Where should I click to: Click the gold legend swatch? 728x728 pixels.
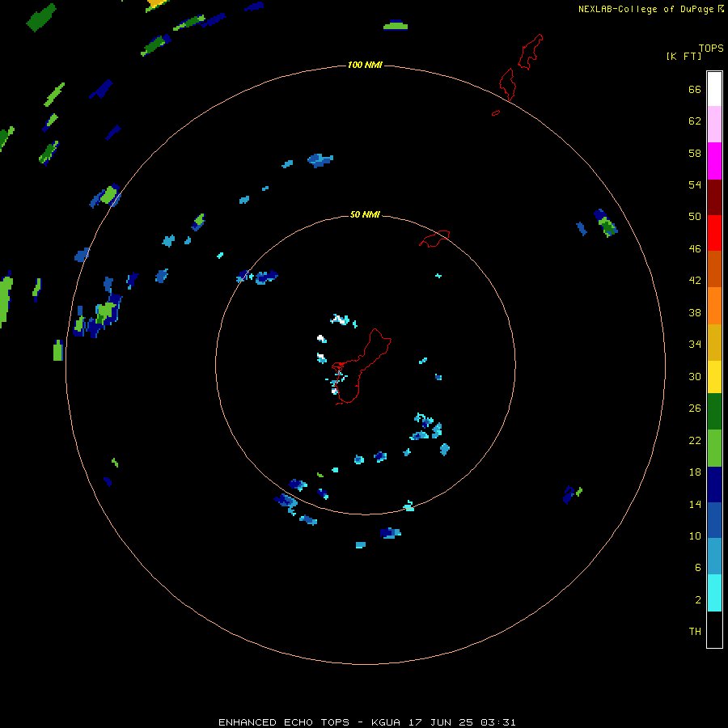[714, 343]
